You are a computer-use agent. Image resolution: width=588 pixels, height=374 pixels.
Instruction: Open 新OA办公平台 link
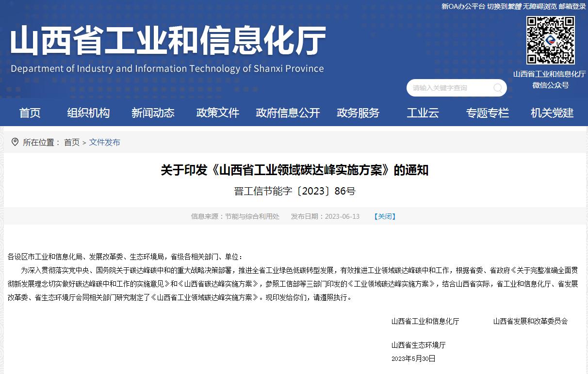click(463, 6)
